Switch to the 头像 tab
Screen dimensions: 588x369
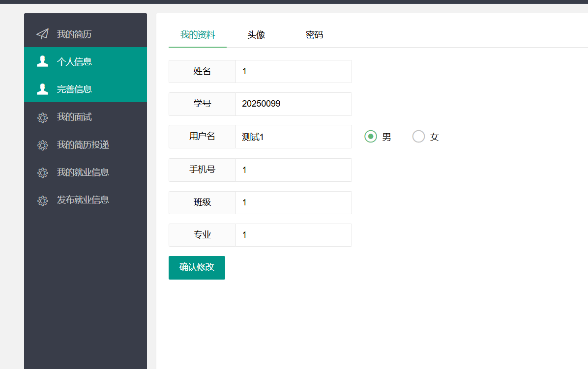[256, 35]
